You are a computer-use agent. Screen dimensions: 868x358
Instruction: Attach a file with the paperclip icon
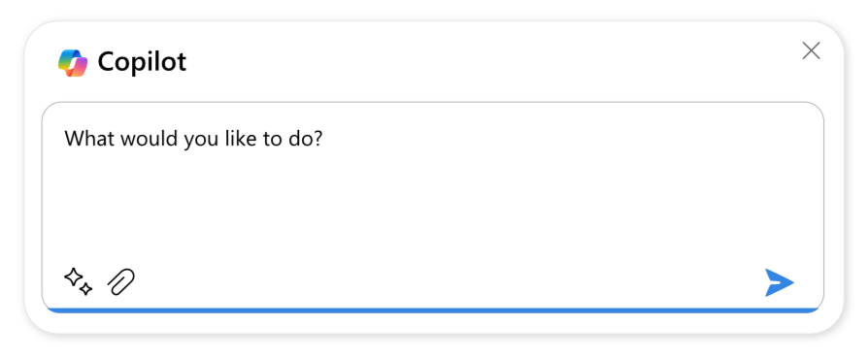pos(121,281)
